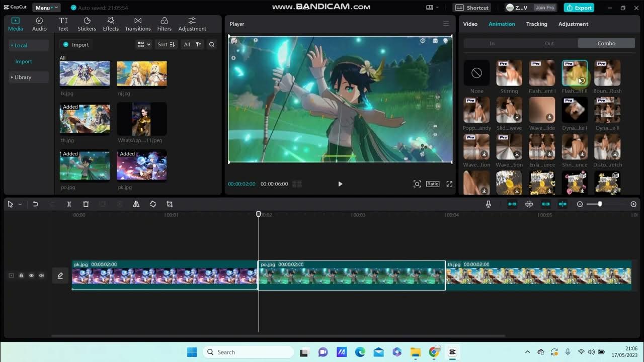Image resolution: width=644 pixels, height=362 pixels.
Task: Open the Adjustment tab in media toolbar
Action: coord(192,24)
